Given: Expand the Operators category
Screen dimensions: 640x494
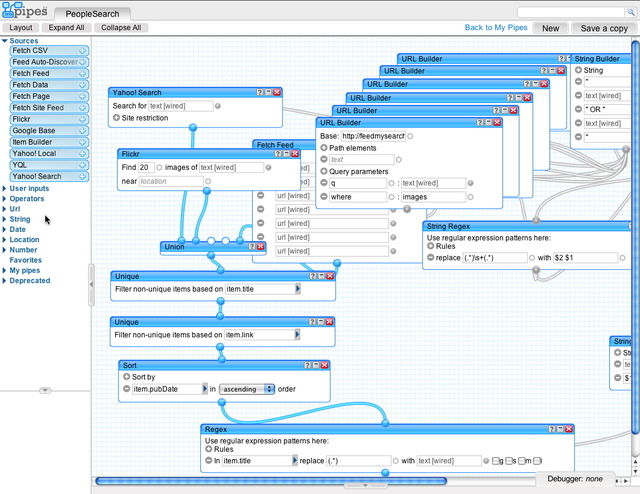Looking at the screenshot, I should 4,199.
